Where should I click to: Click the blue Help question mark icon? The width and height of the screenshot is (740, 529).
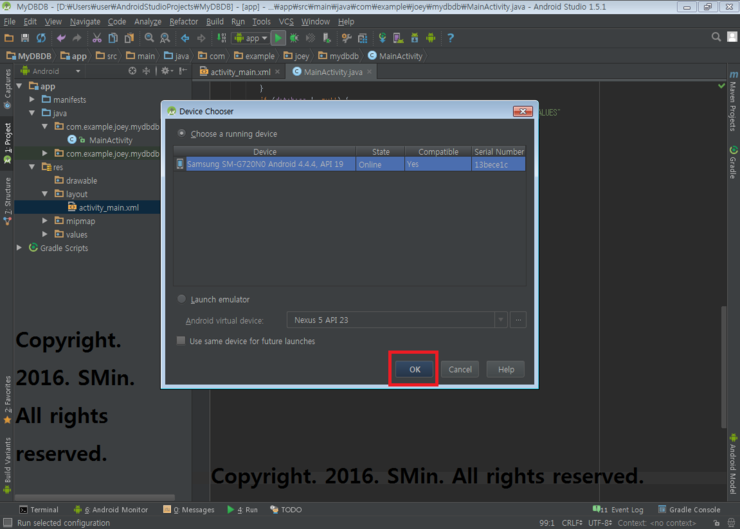450,38
